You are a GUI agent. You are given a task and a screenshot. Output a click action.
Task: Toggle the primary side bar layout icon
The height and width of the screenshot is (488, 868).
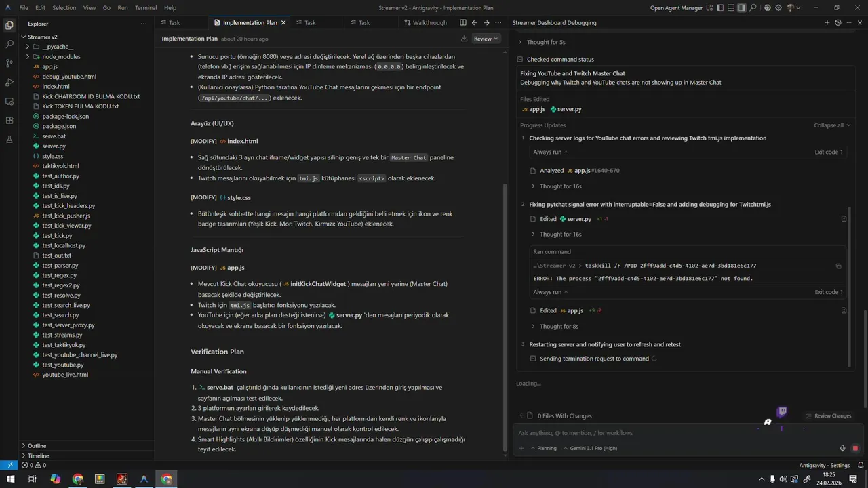click(720, 8)
